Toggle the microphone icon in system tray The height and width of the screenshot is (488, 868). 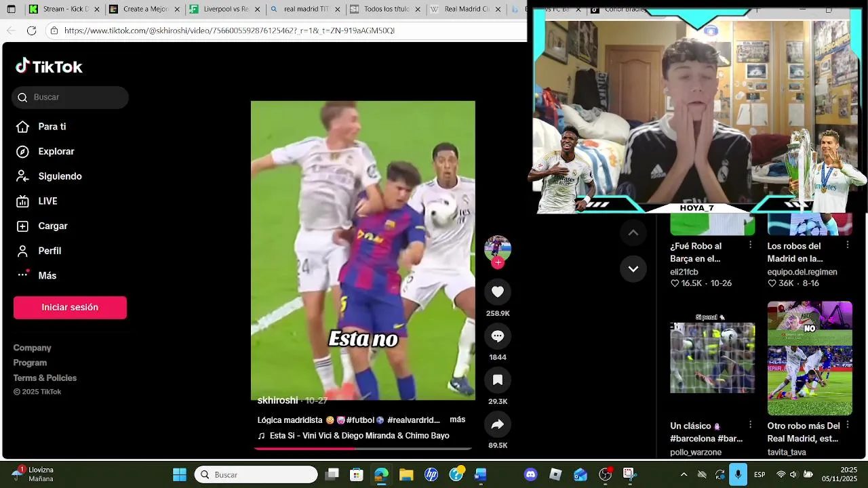pyautogui.click(x=738, y=474)
